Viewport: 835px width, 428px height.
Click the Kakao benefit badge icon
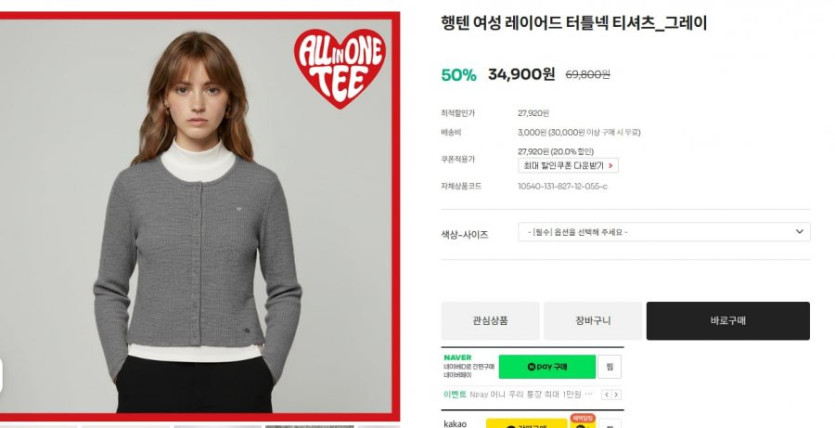582,422
